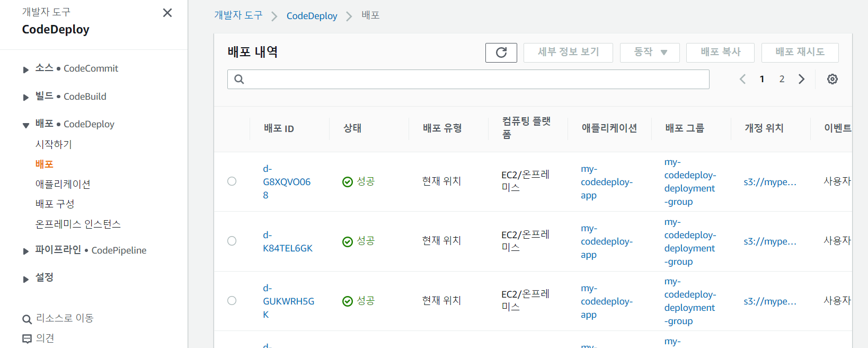
Task: Click the 배포 그룹 column header
Action: [685, 128]
